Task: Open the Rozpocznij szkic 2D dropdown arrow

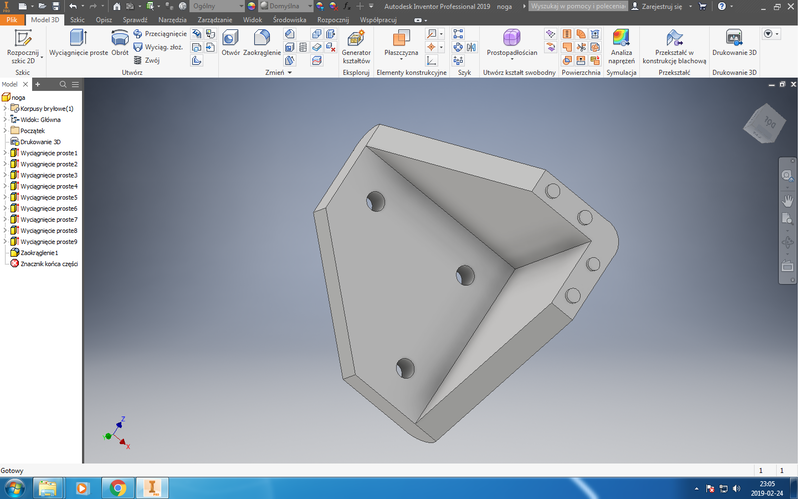Action: pyautogui.click(x=42, y=57)
